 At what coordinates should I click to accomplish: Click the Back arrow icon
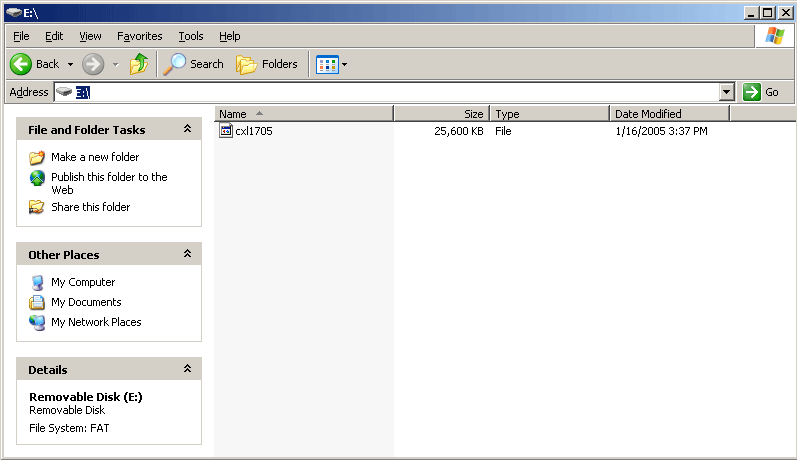point(21,64)
